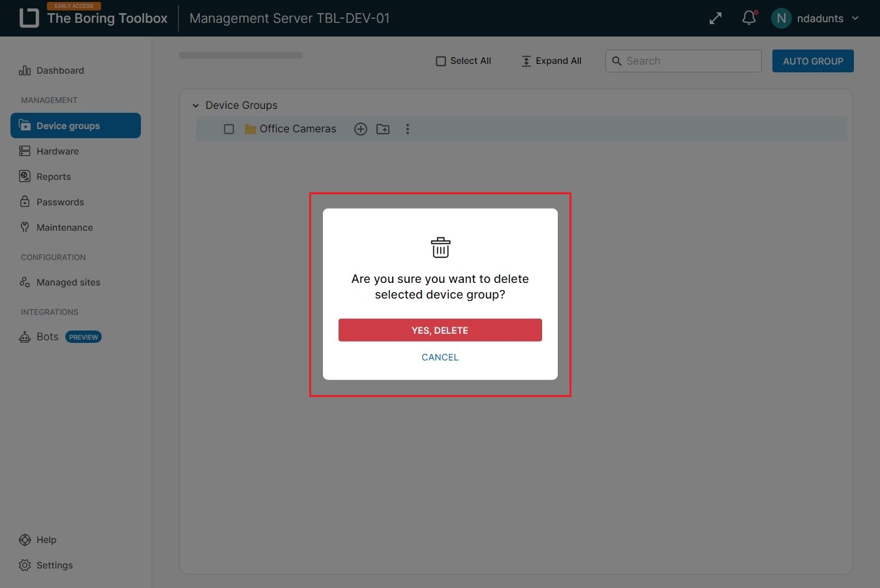Toggle fullscreen with the expand arrows icon
The image size is (880, 588).
716,18
